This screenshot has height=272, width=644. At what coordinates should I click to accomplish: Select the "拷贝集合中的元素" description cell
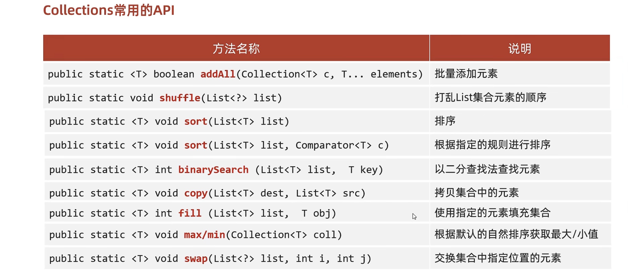click(x=477, y=193)
